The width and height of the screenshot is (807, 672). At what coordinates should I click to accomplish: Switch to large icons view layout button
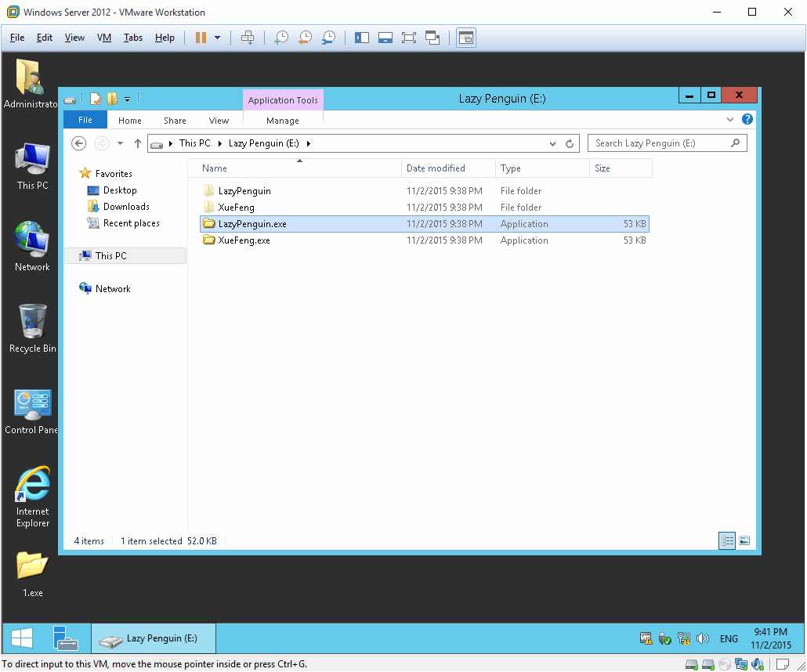[x=744, y=540]
